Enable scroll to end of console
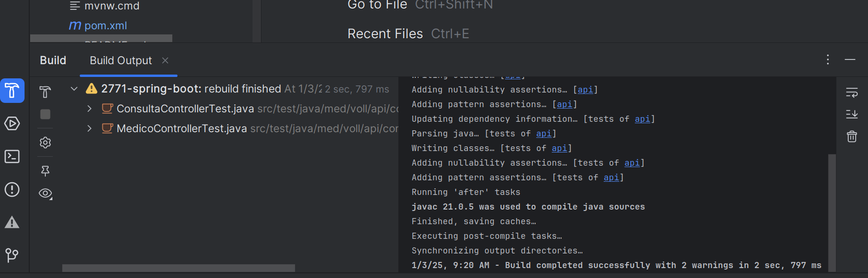 tap(852, 114)
